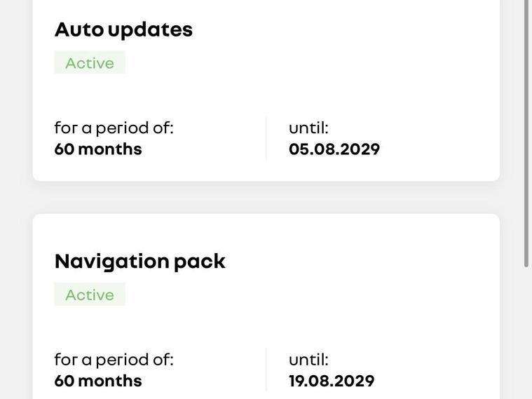Select the 05.08.2029 expiry date
Image resolution: width=532 pixels, height=399 pixels.
click(334, 149)
